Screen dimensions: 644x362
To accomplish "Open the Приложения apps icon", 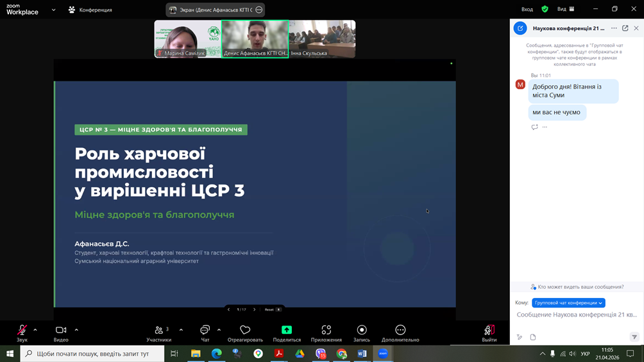I will coord(326,330).
